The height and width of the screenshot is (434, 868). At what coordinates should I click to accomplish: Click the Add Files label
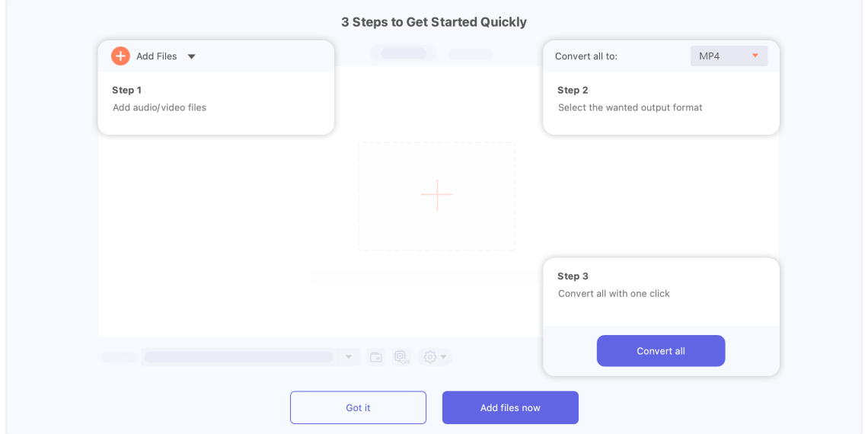click(156, 56)
